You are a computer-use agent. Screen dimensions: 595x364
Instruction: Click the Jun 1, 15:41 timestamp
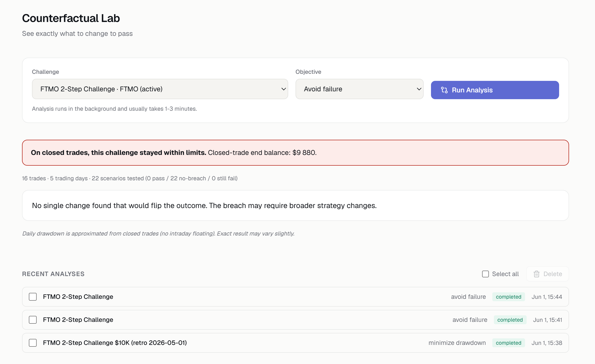click(548, 320)
